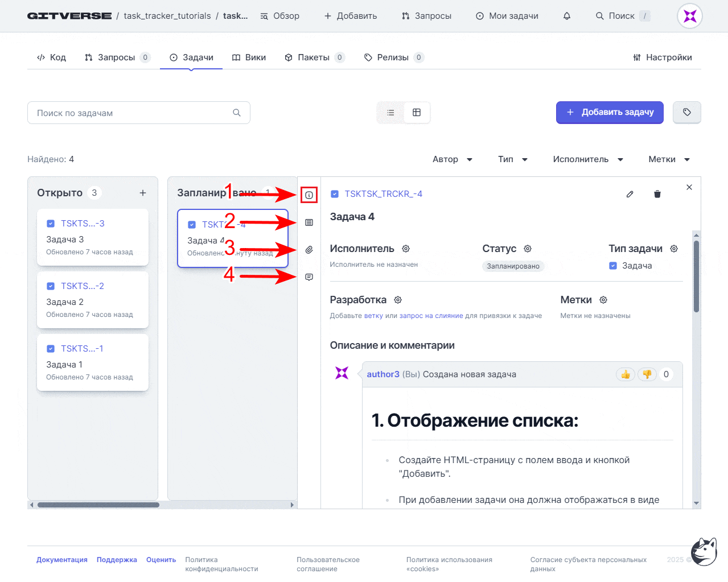728x582 pixels.
Task: Click the task panel vertical scrollbar
Action: [696, 276]
